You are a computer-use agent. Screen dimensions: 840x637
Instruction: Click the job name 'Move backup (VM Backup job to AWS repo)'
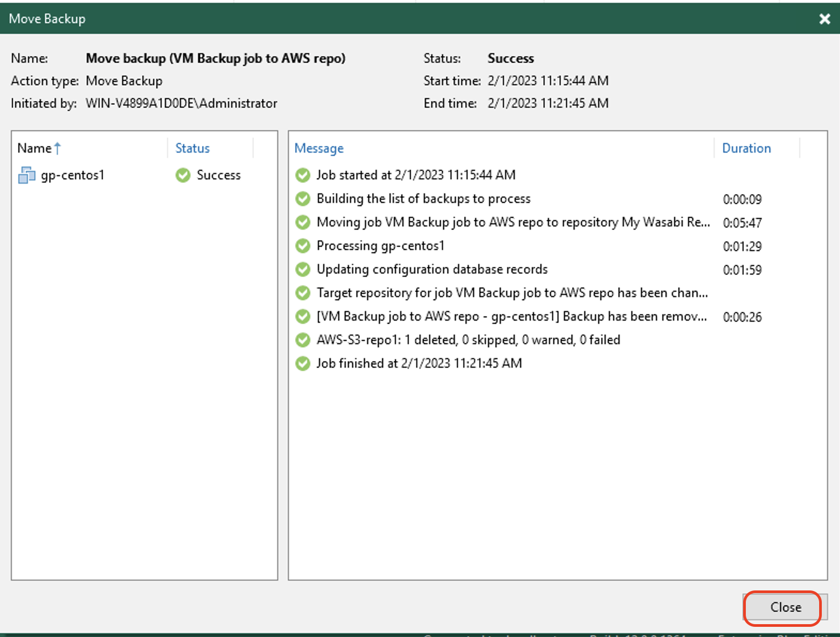coord(216,58)
